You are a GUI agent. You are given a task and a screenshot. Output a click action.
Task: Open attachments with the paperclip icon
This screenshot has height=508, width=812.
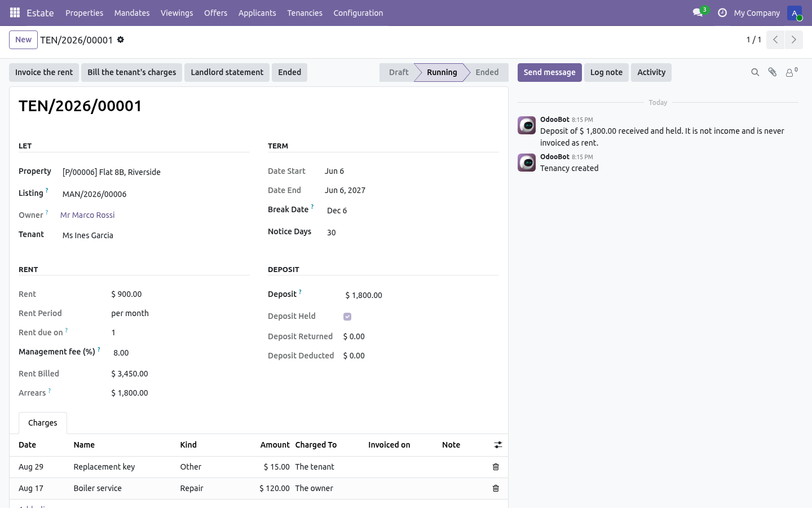(x=773, y=72)
